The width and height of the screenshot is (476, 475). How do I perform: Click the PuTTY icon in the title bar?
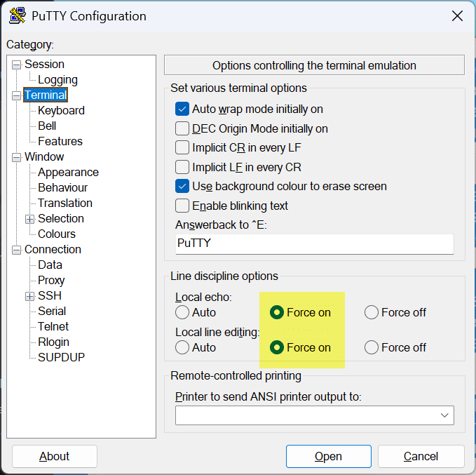click(x=18, y=15)
